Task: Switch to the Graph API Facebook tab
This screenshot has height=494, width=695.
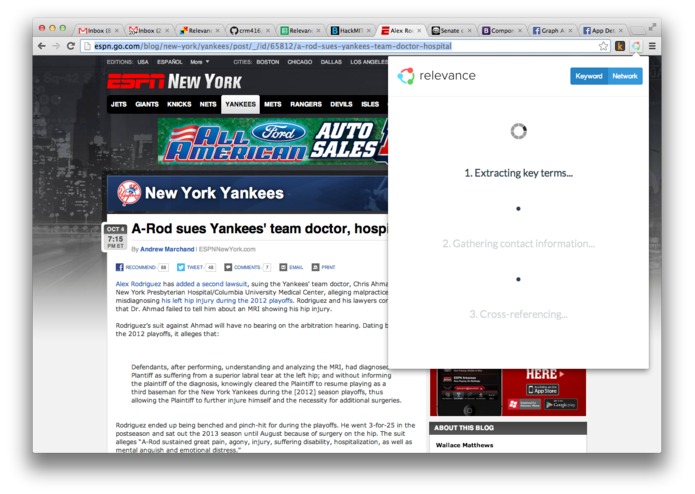Action: click(x=553, y=31)
